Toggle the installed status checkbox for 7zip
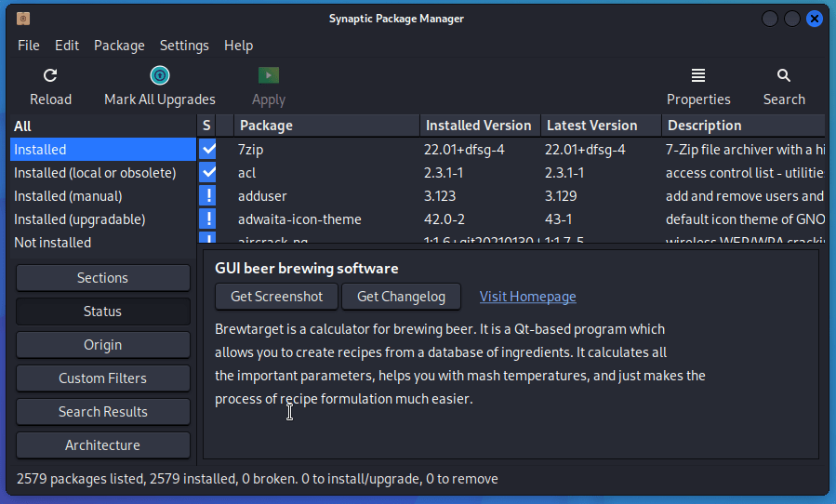 coord(208,150)
